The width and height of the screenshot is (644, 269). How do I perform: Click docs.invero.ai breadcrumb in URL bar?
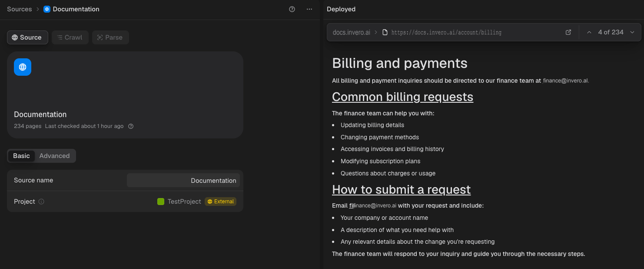click(352, 32)
